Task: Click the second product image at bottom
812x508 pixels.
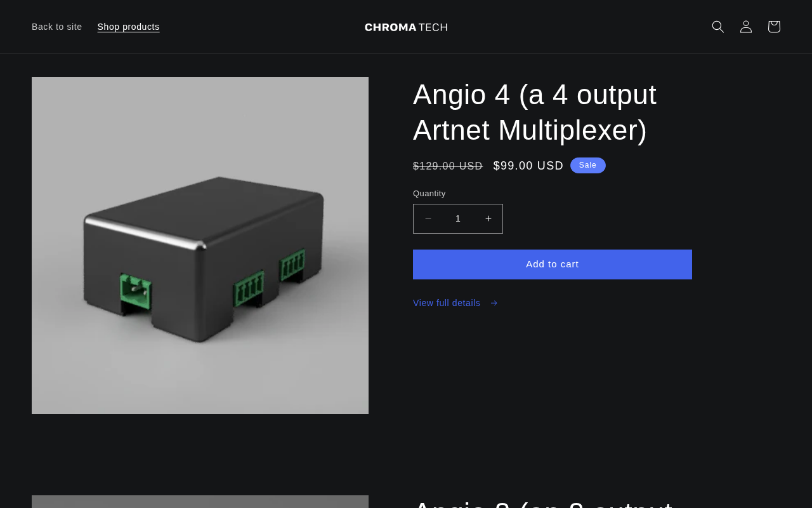Action: click(x=200, y=502)
